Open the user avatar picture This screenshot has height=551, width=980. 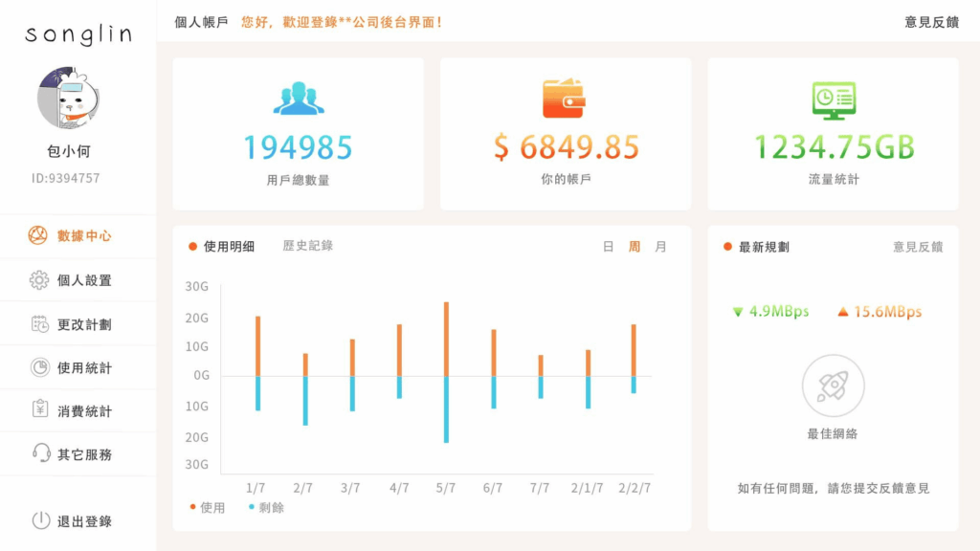68,99
